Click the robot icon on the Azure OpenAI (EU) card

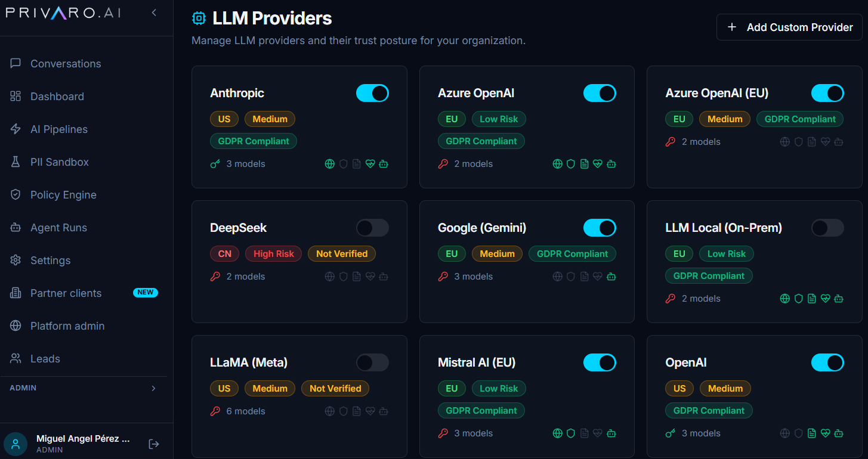839,142
